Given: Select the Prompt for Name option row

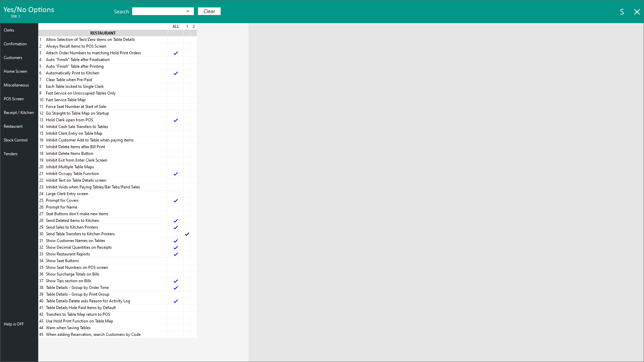Looking at the screenshot, I should point(62,207).
